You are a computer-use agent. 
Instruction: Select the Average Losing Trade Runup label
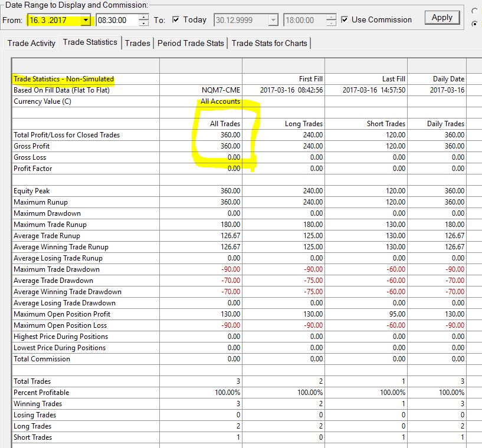(58, 258)
